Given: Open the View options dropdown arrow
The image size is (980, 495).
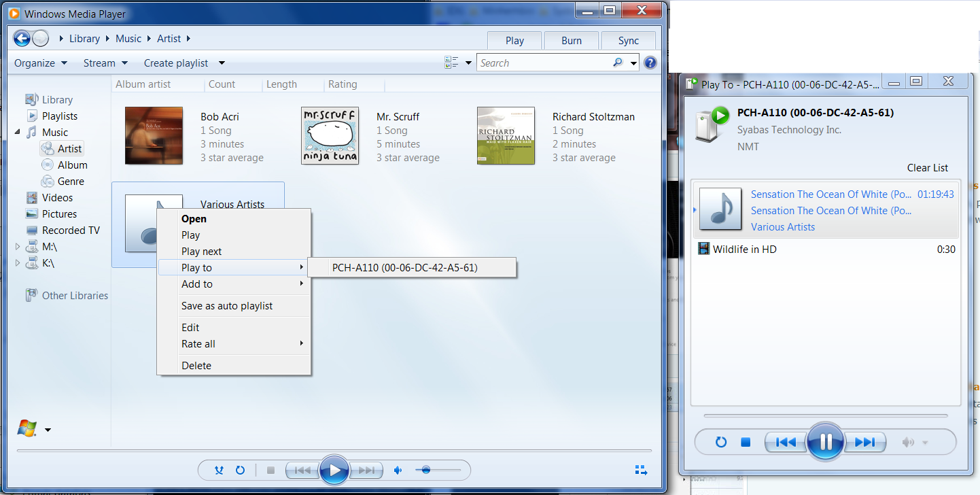Looking at the screenshot, I should click(x=468, y=63).
